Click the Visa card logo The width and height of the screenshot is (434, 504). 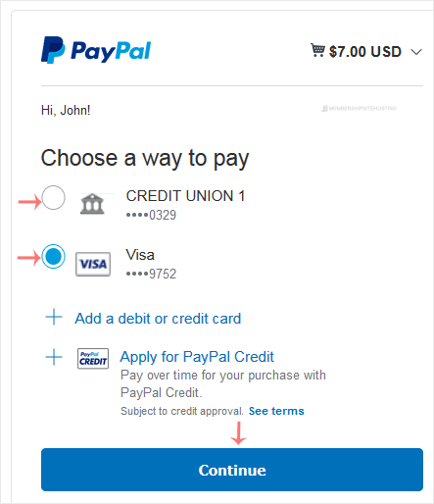(x=93, y=264)
